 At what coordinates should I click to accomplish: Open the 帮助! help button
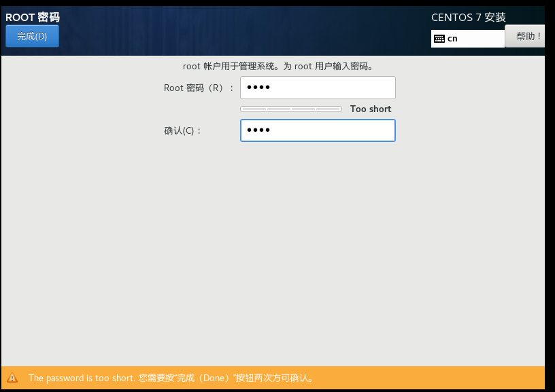525,36
